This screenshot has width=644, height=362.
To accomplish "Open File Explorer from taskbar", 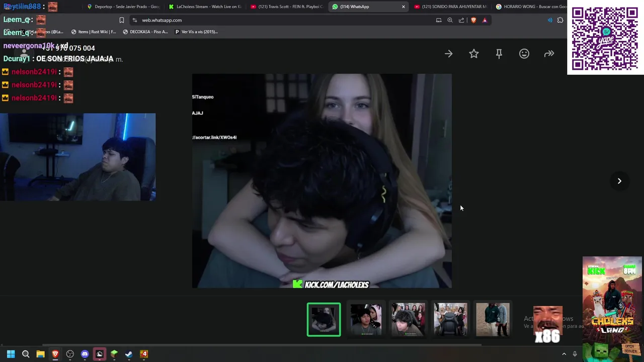I will [x=40, y=354].
